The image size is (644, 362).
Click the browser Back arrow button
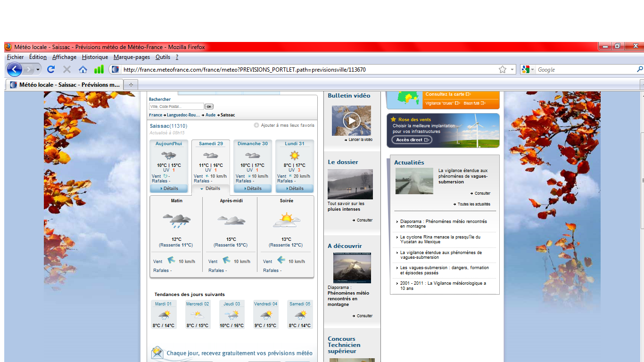pyautogui.click(x=14, y=70)
